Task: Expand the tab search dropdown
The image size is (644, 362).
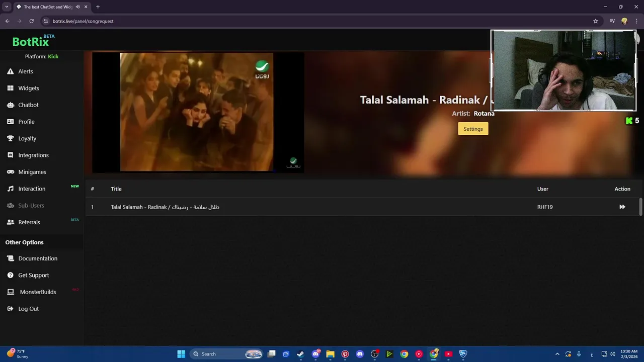Action: coord(7,7)
